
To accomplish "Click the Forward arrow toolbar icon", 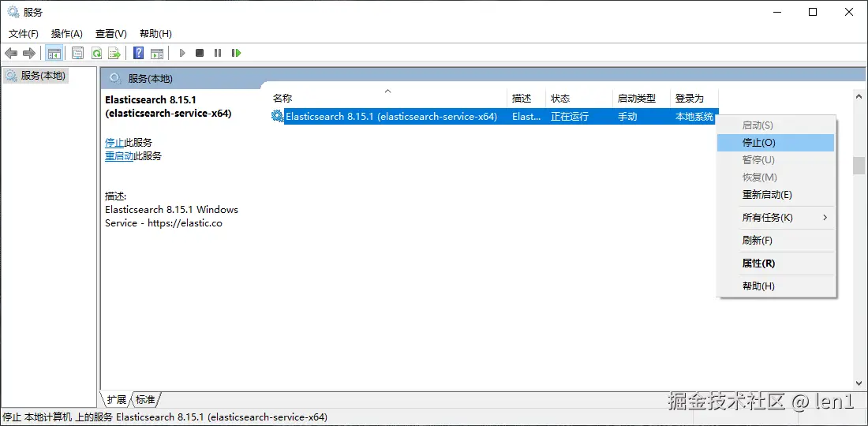I will [28, 53].
